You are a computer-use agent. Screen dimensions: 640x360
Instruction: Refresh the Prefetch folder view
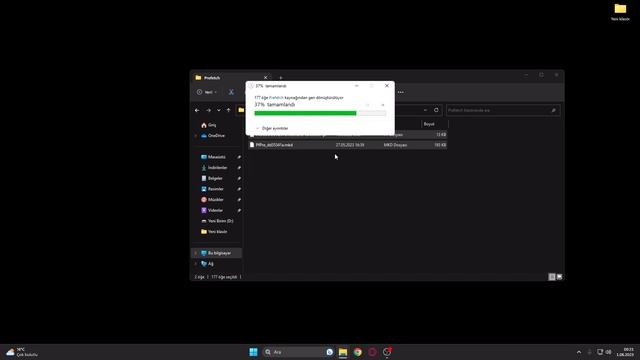pos(436,110)
